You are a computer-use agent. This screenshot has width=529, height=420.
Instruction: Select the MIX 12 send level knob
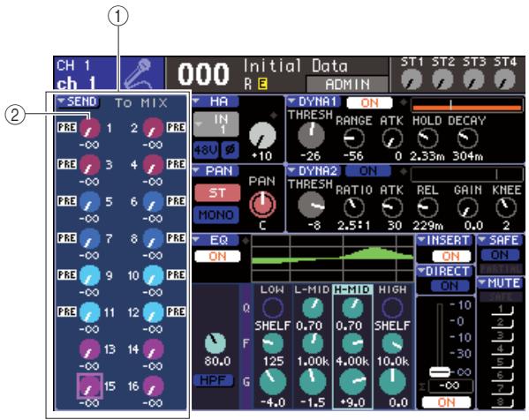click(153, 312)
